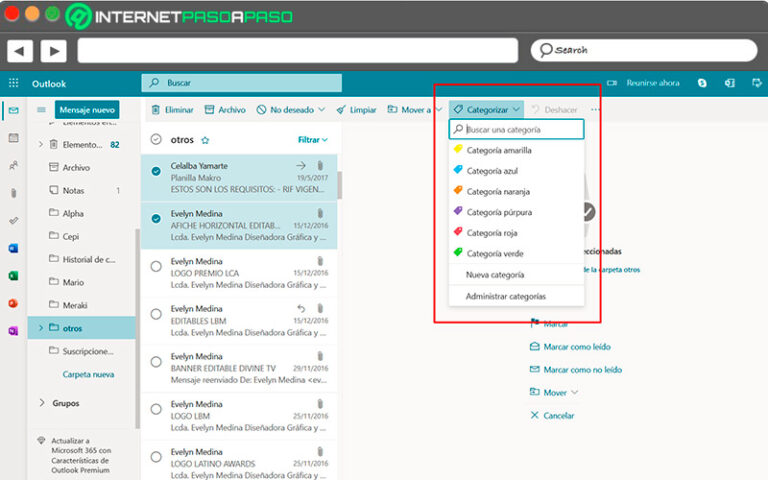Choose Categoría verde
Screen dimensions: 768x480
[516, 253]
